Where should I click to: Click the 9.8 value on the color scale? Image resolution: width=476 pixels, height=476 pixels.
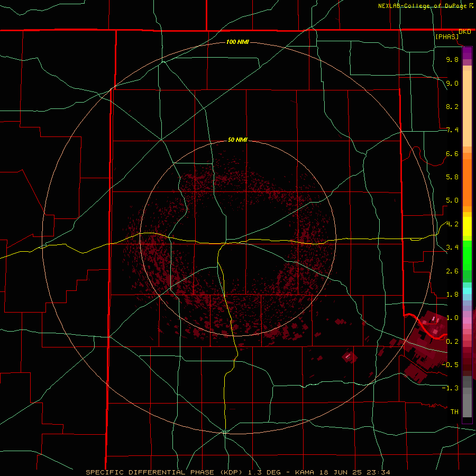[x=452, y=59]
